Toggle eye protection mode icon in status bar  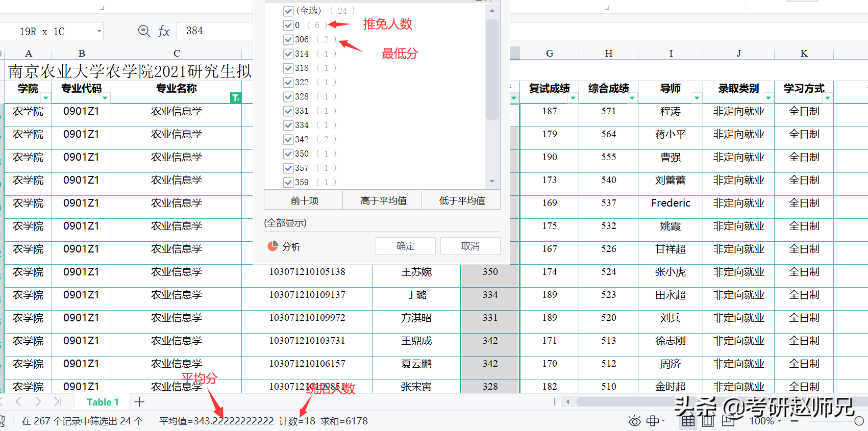(x=634, y=421)
